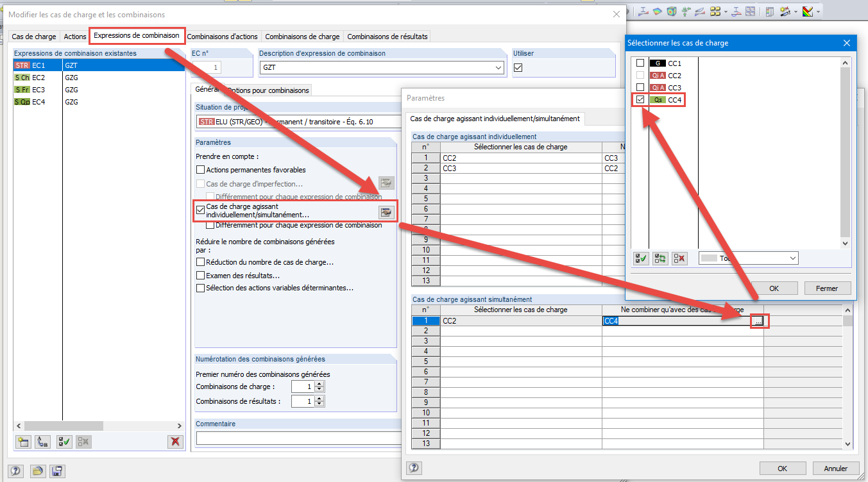The image size is (868, 482).
Task: Click the rainbow color pencil toolbar icon
Action: [x=808, y=12]
